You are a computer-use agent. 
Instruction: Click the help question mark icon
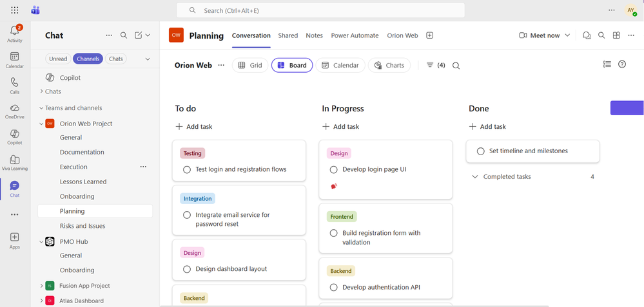coord(622,64)
